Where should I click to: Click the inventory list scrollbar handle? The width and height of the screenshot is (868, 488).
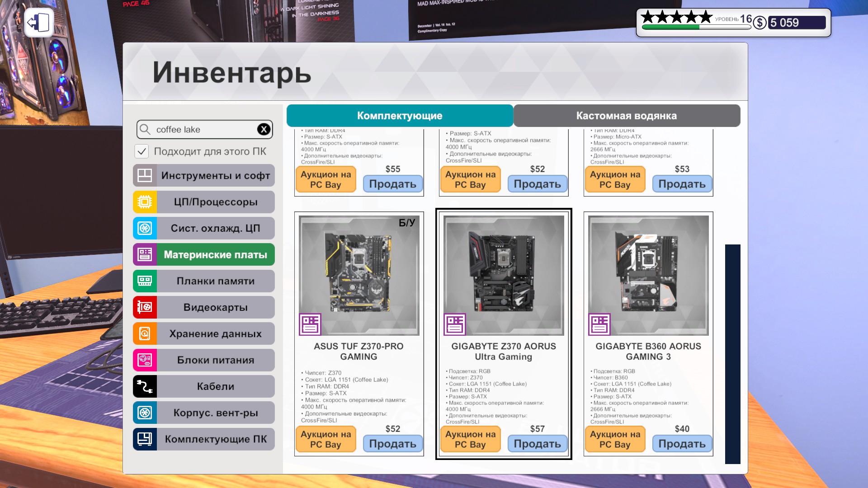point(732,354)
